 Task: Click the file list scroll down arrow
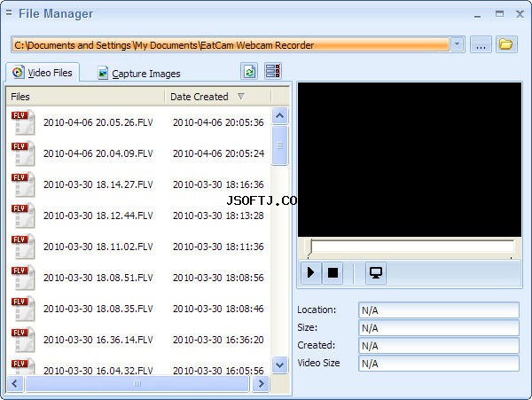click(279, 365)
